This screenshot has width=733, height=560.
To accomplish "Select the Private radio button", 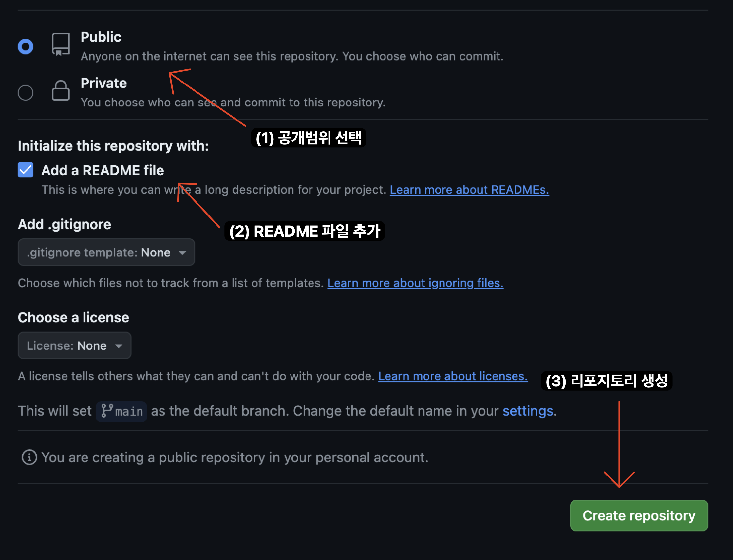I will pos(26,92).
